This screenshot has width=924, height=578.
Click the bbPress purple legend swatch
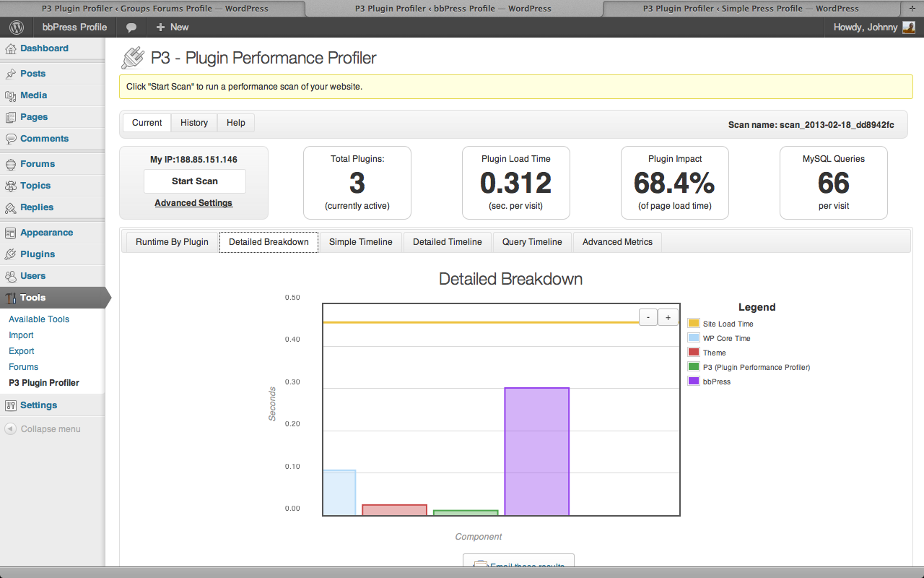(694, 381)
